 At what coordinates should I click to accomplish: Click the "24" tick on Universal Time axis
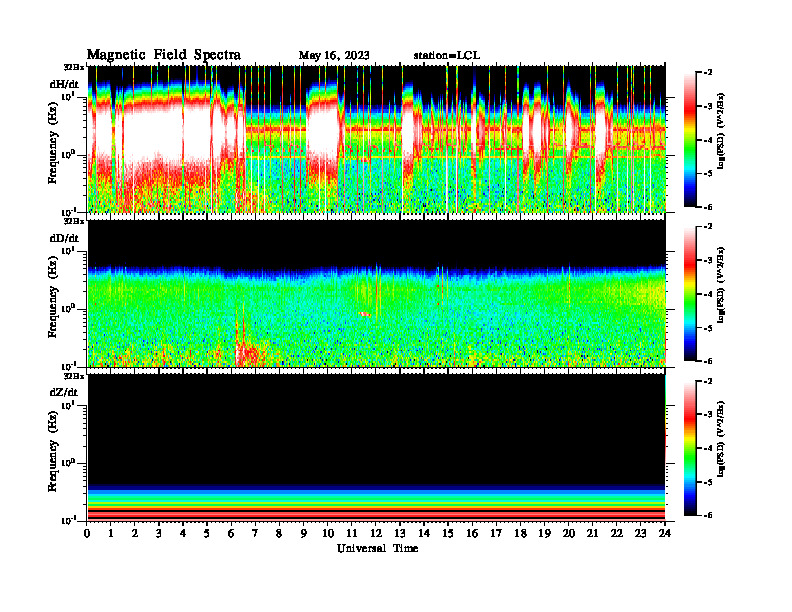[x=665, y=534]
